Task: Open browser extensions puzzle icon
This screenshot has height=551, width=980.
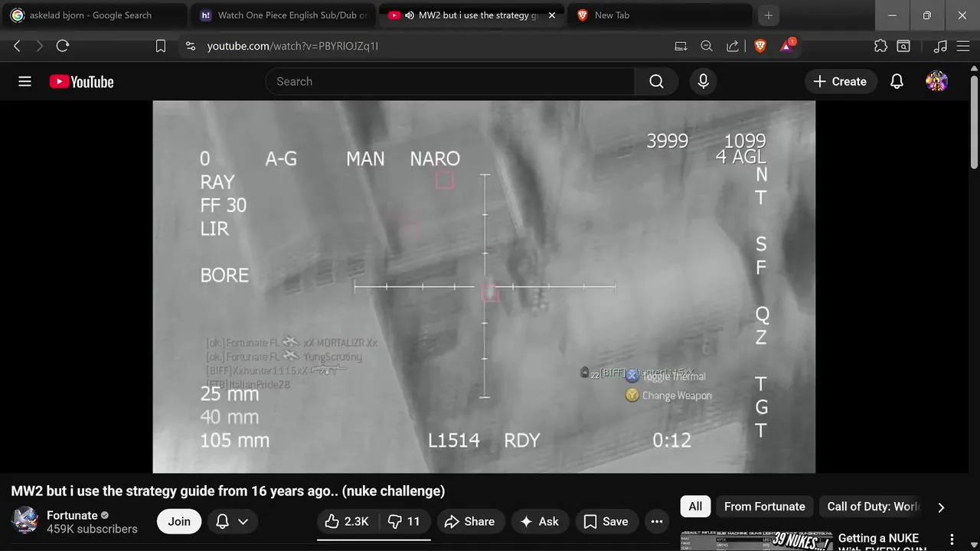Action: pyautogui.click(x=880, y=46)
